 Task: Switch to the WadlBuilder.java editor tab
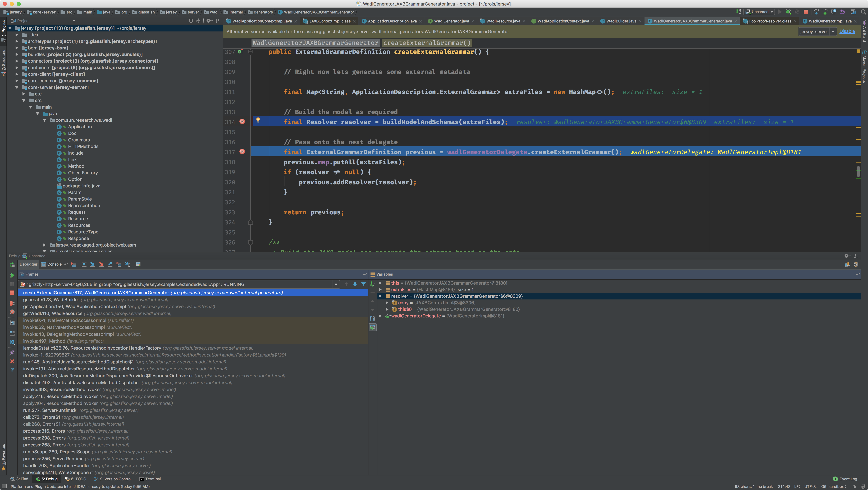621,21
